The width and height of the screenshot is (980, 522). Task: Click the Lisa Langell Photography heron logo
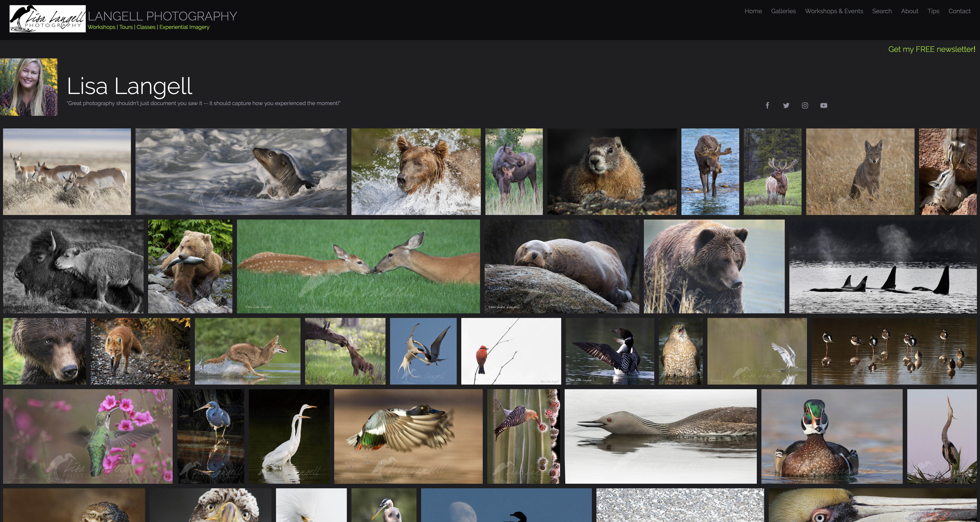47,19
